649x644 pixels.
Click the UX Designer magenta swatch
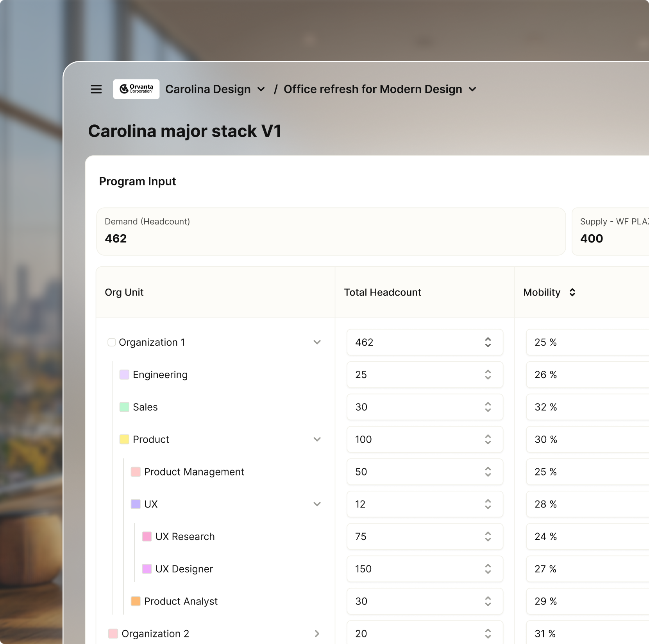click(x=147, y=569)
